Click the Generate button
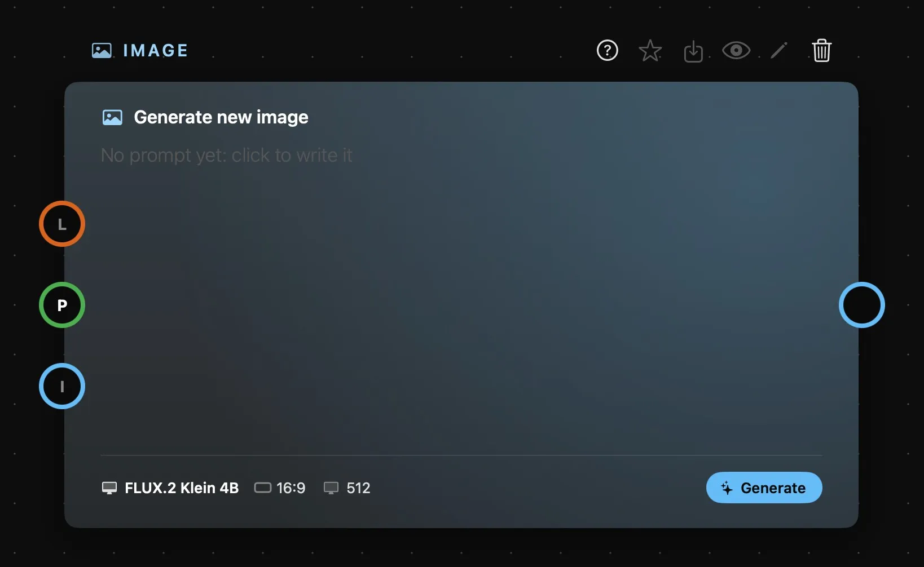The width and height of the screenshot is (924, 567). point(764,488)
